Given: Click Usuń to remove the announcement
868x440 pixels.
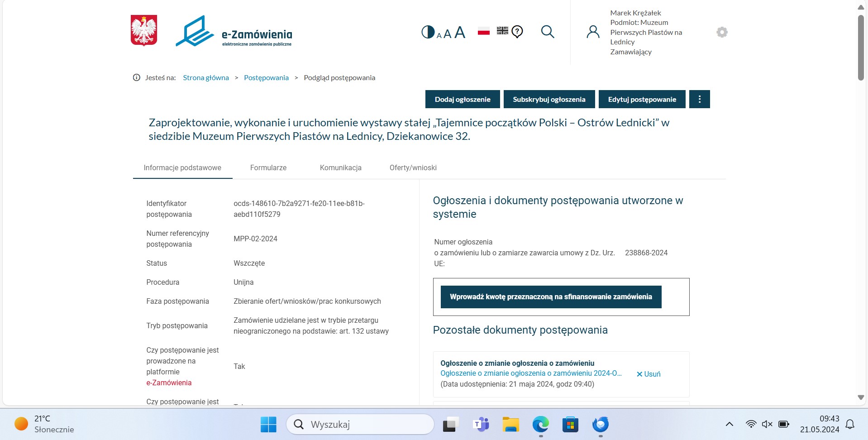Looking at the screenshot, I should [x=649, y=374].
